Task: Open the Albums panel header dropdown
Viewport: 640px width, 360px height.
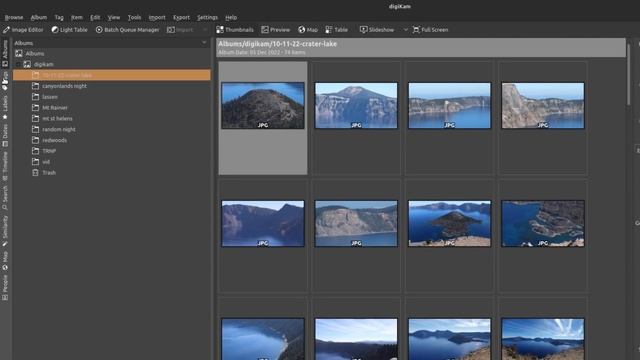Action: [x=204, y=43]
